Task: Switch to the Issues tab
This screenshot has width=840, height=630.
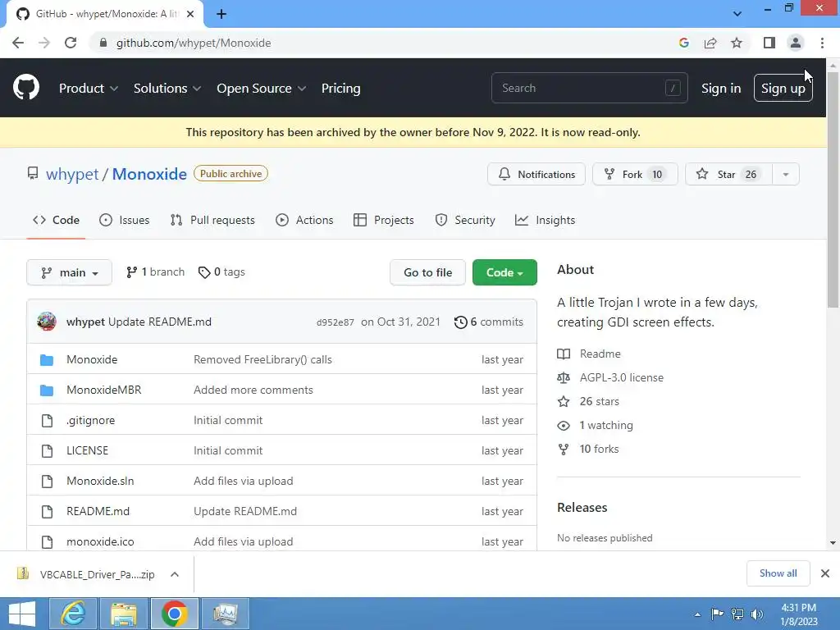Action: (x=125, y=220)
